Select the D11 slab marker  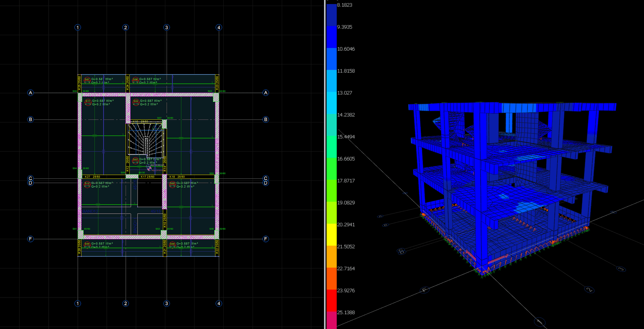click(x=88, y=102)
